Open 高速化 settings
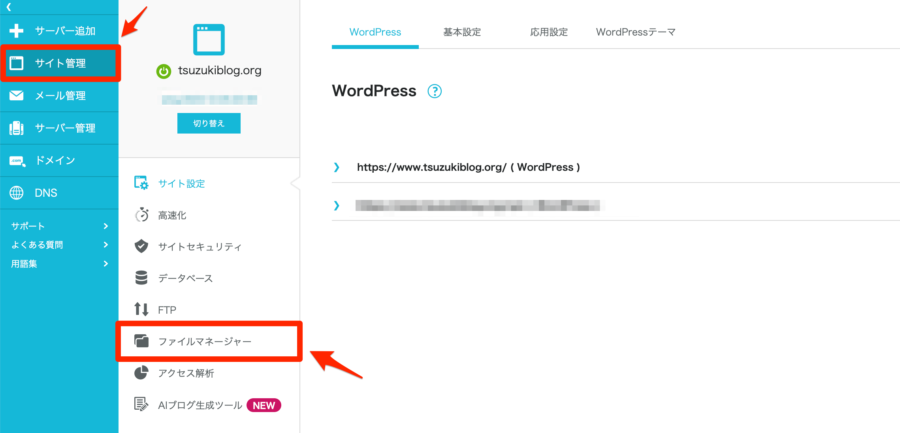The width and height of the screenshot is (900, 433). click(172, 215)
